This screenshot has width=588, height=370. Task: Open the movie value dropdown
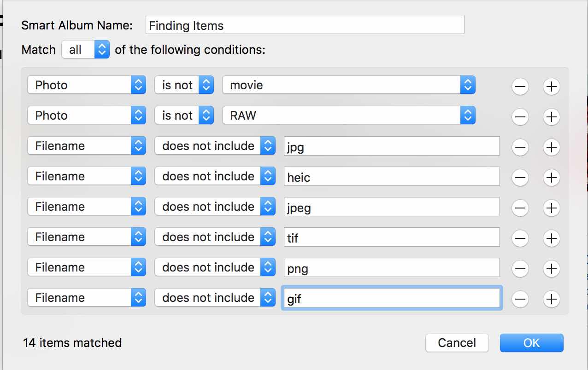(348, 85)
